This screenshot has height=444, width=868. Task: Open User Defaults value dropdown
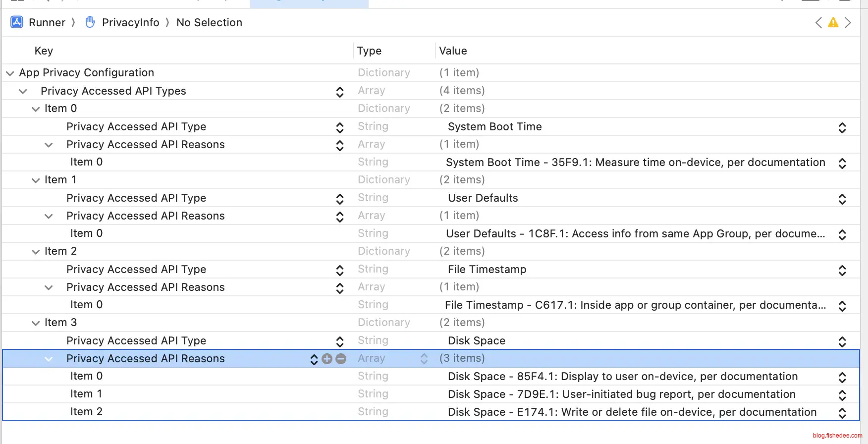[x=842, y=199]
